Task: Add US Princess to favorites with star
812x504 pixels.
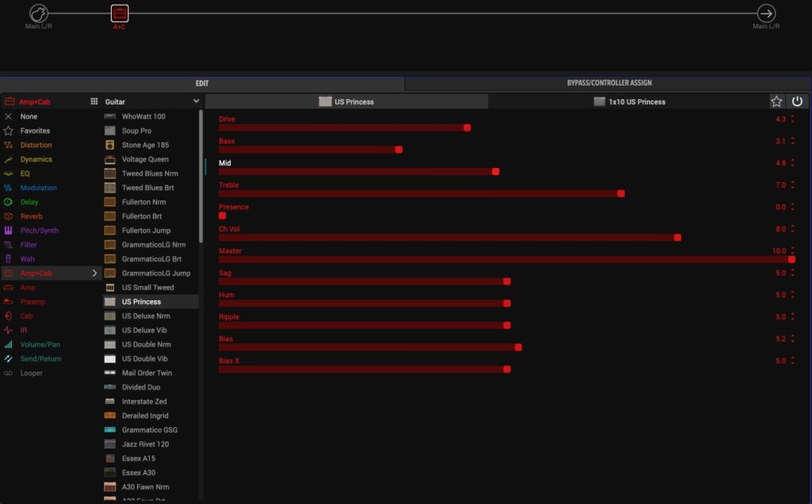Action: 776,101
